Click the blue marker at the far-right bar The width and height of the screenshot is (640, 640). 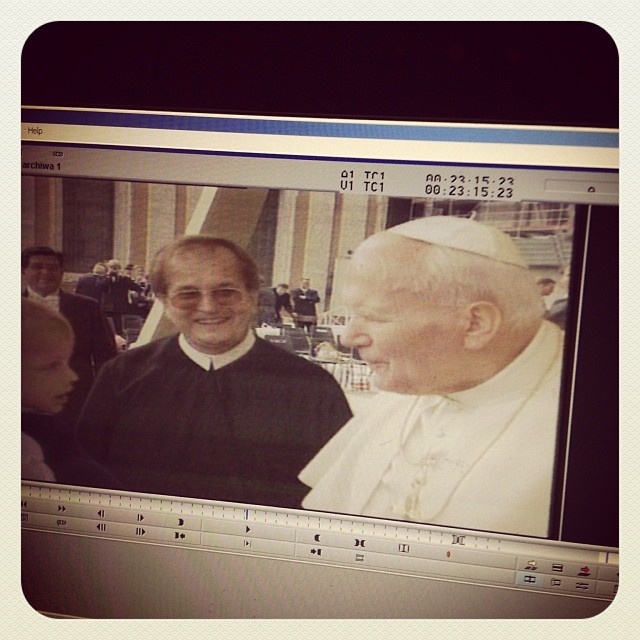point(607,558)
